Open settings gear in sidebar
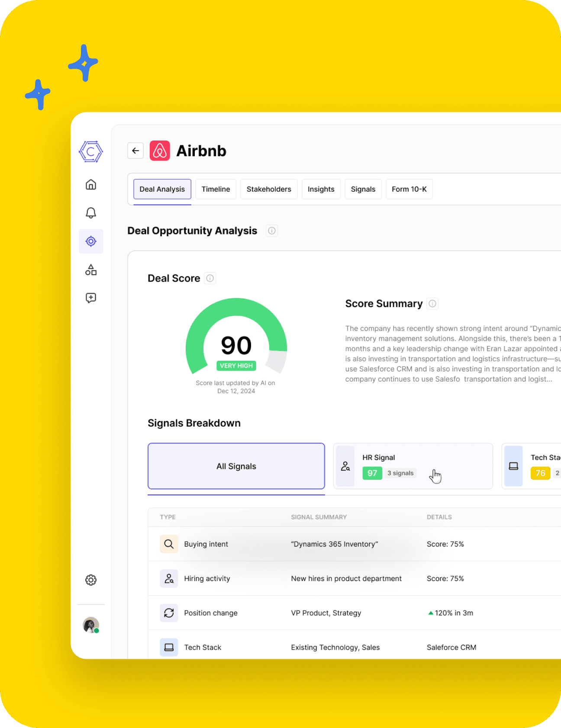The width and height of the screenshot is (561, 728). [91, 580]
